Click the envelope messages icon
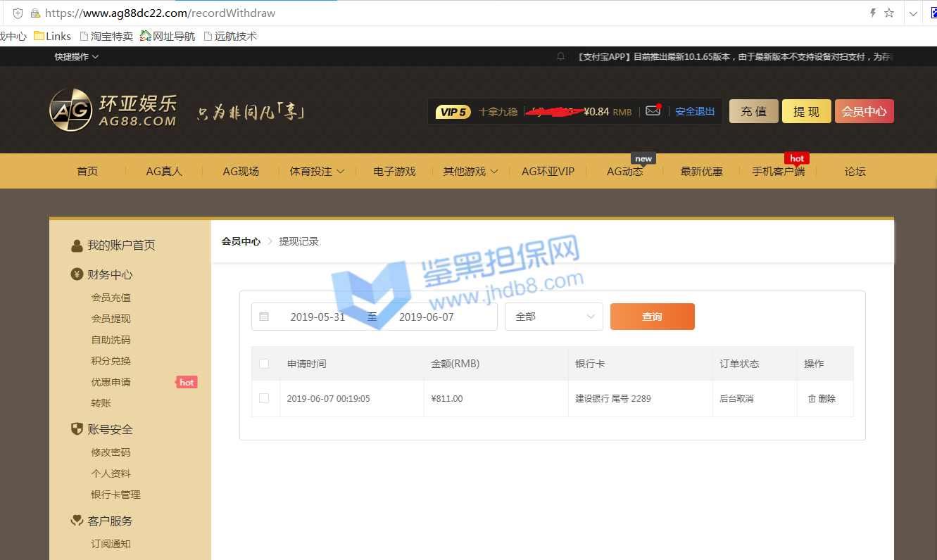 pos(653,111)
